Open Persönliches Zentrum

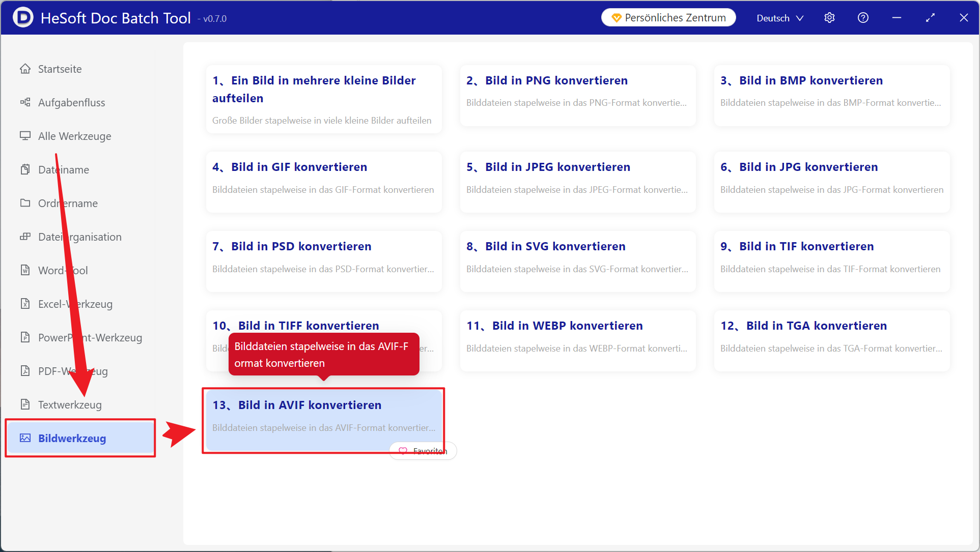(668, 18)
